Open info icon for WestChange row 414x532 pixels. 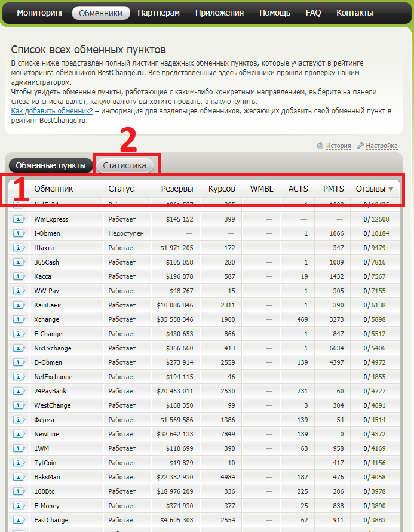coord(19,405)
